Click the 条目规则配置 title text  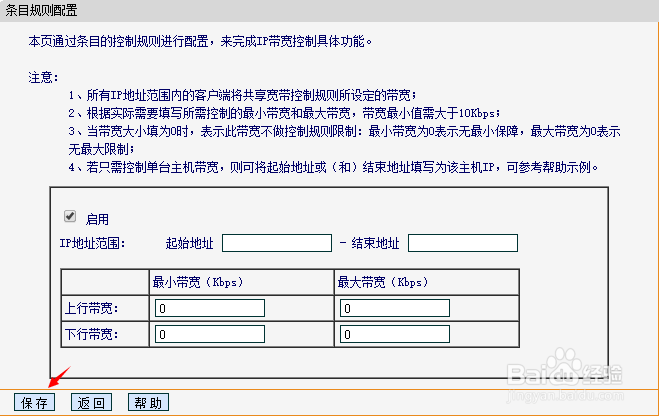click(41, 10)
